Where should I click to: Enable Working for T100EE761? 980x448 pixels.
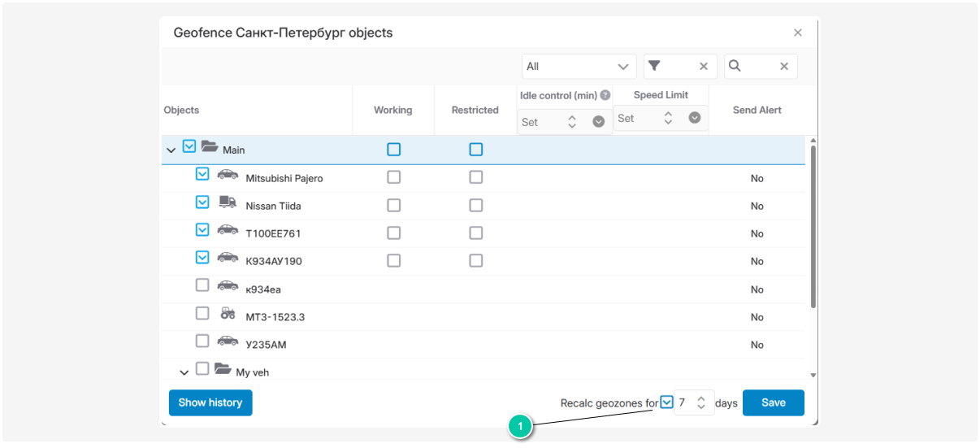[x=394, y=233]
